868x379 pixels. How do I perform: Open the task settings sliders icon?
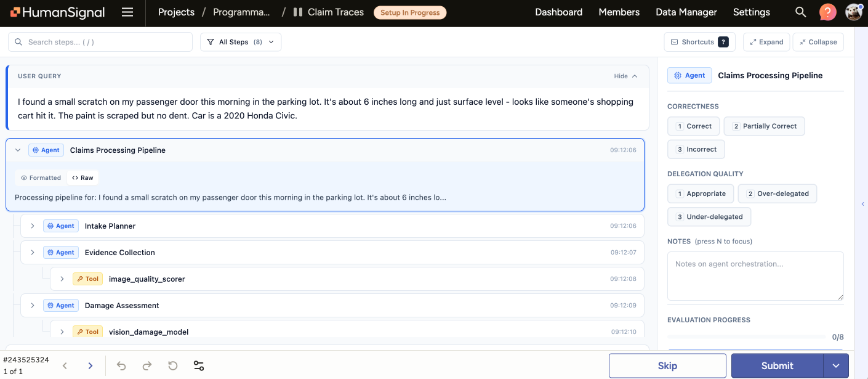click(x=198, y=365)
